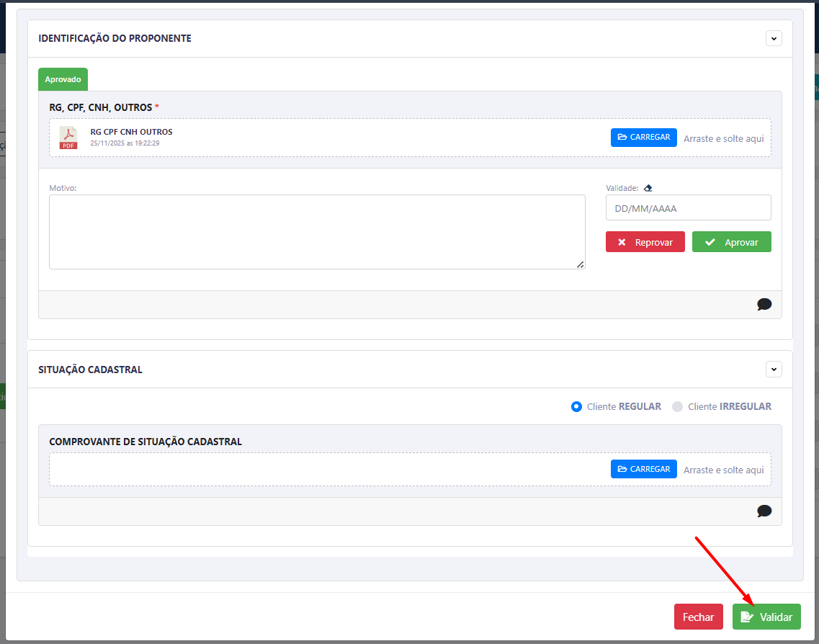
Task: Collapse the Situação Cadastral section
Action: click(x=774, y=370)
